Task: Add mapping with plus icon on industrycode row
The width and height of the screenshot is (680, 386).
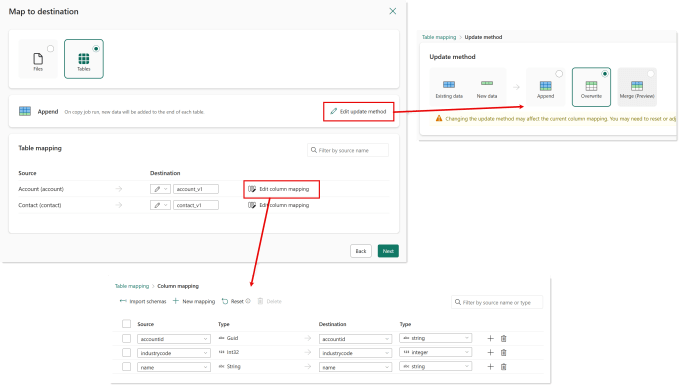Action: (x=490, y=353)
